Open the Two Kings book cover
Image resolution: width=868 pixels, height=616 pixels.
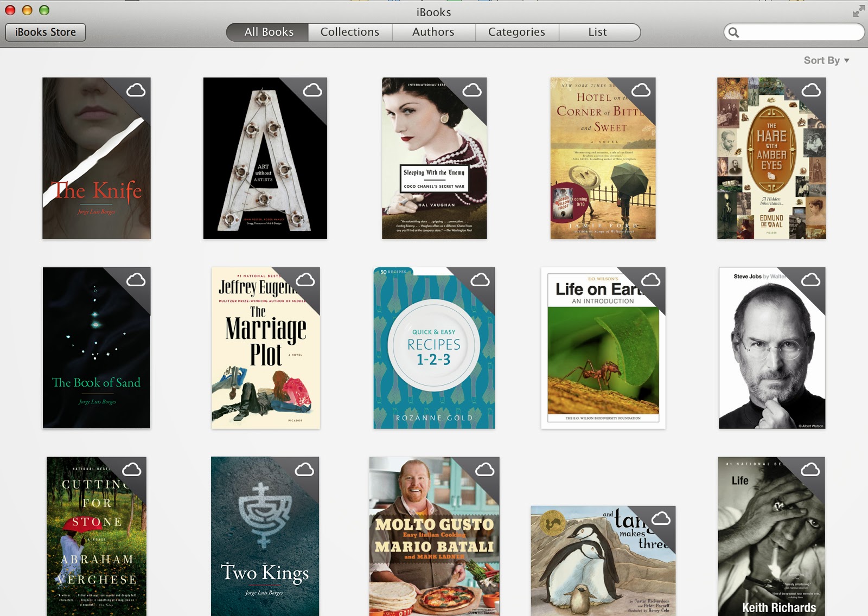[265, 536]
